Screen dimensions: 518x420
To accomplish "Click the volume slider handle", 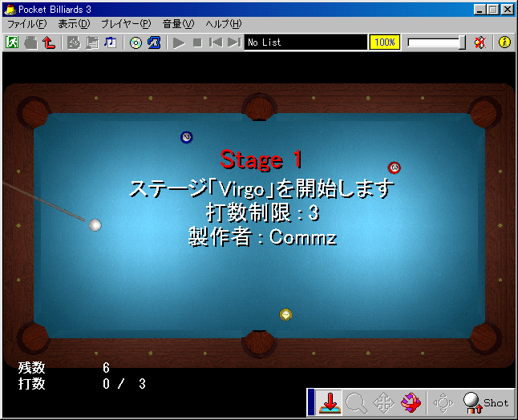I will point(462,42).
